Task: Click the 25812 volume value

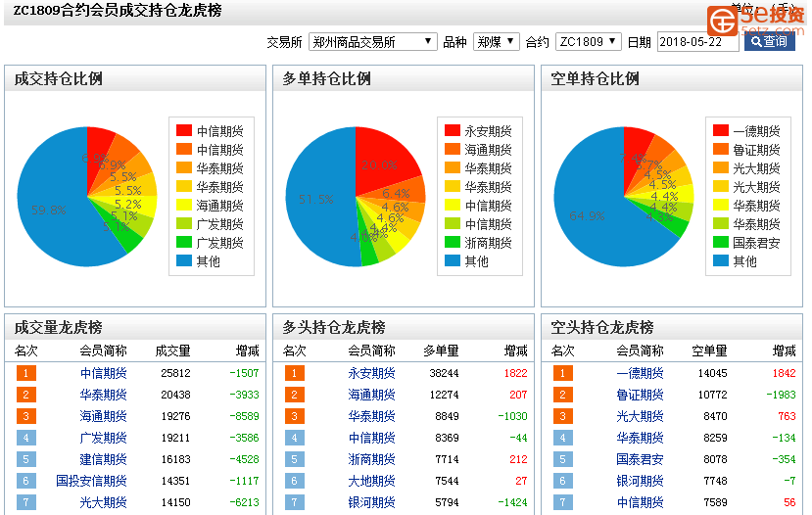Action: [x=175, y=373]
